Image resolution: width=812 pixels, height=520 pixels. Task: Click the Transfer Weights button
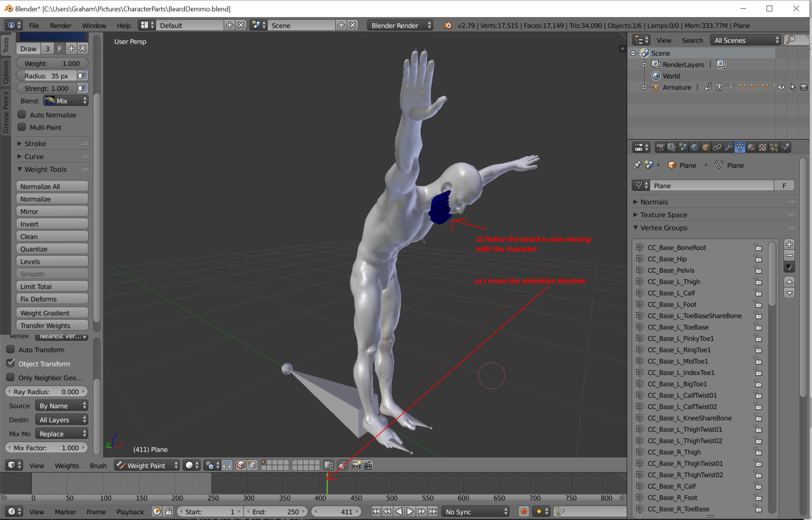(52, 325)
